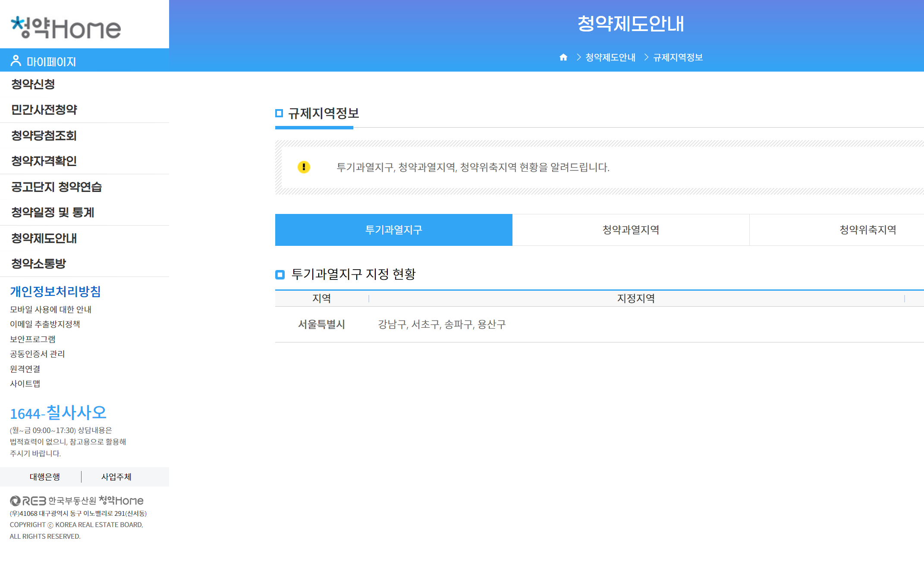Open the 민간사전청약 menu
The image size is (924, 562).
(x=44, y=110)
